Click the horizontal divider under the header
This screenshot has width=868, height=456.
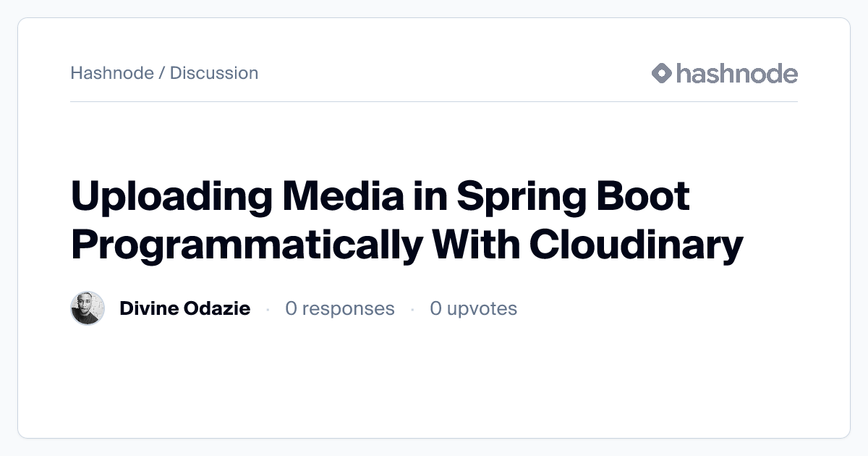434,102
